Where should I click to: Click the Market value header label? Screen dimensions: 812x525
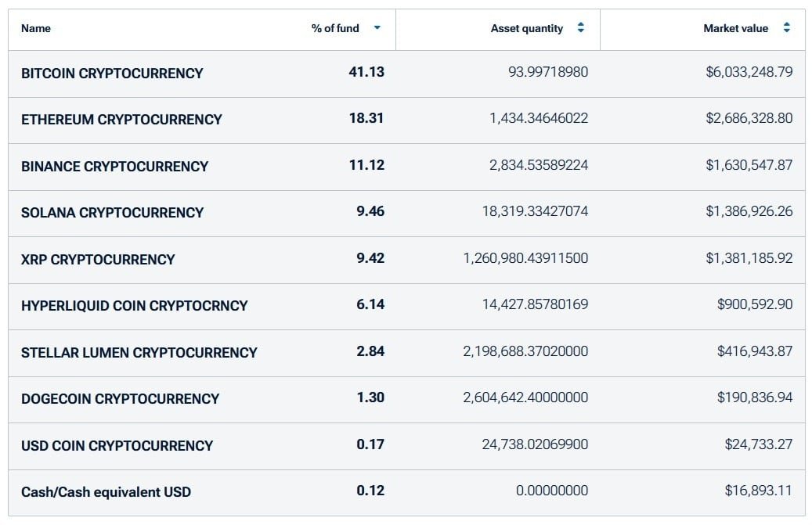(x=735, y=28)
